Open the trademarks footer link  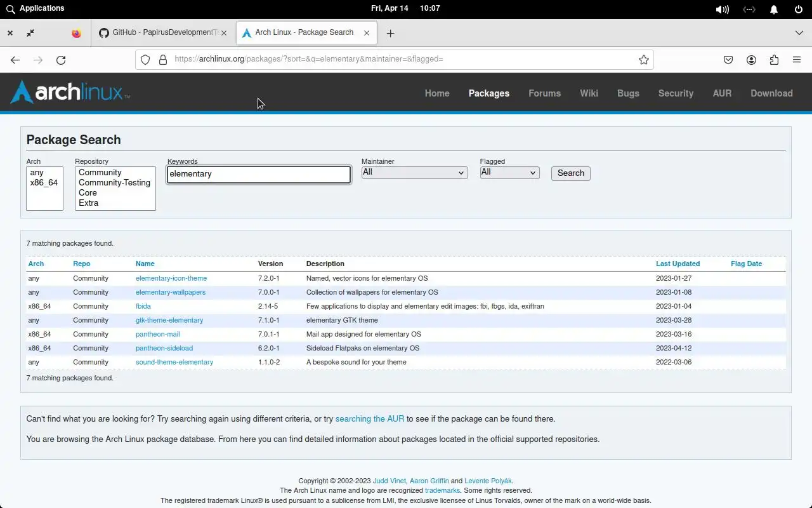443,490
